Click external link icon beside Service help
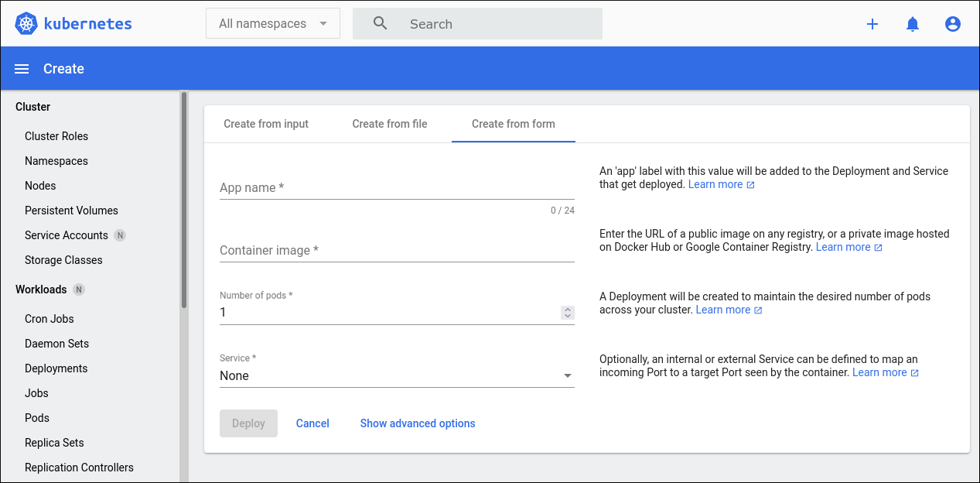The width and height of the screenshot is (980, 483). [914, 373]
